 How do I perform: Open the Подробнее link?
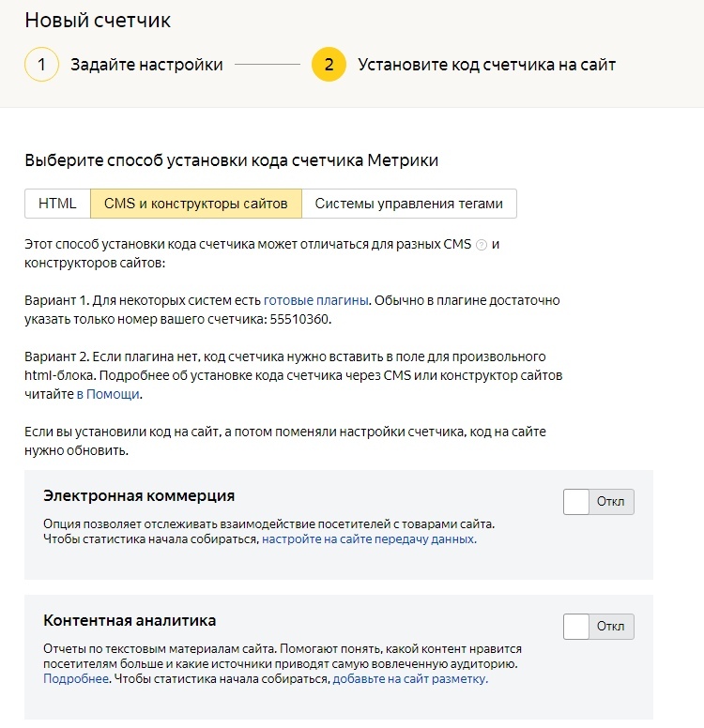tap(76, 678)
